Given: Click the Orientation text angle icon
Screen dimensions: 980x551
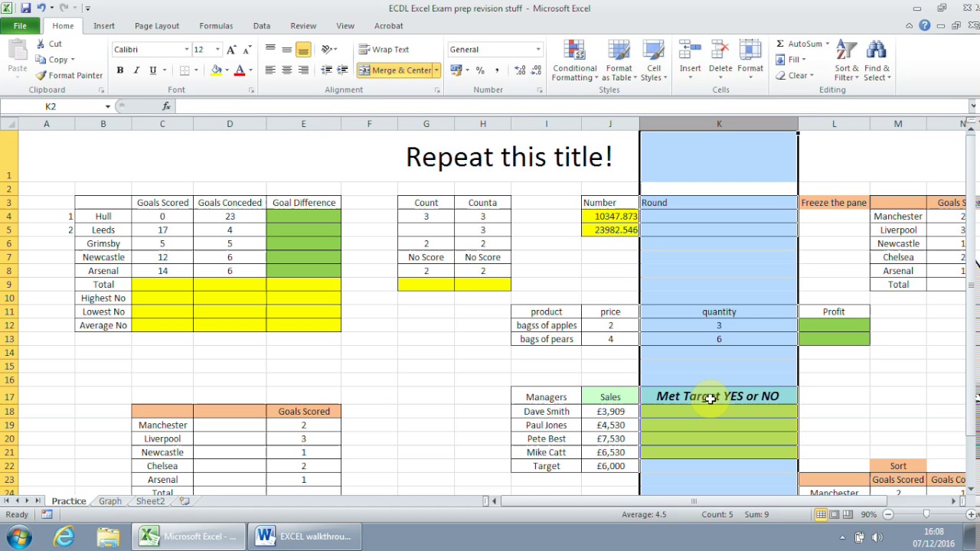Looking at the screenshot, I should 327,49.
